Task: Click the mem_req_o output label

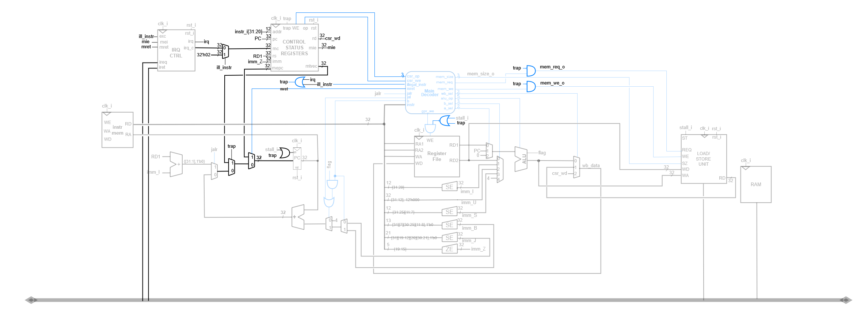Action: click(x=552, y=67)
